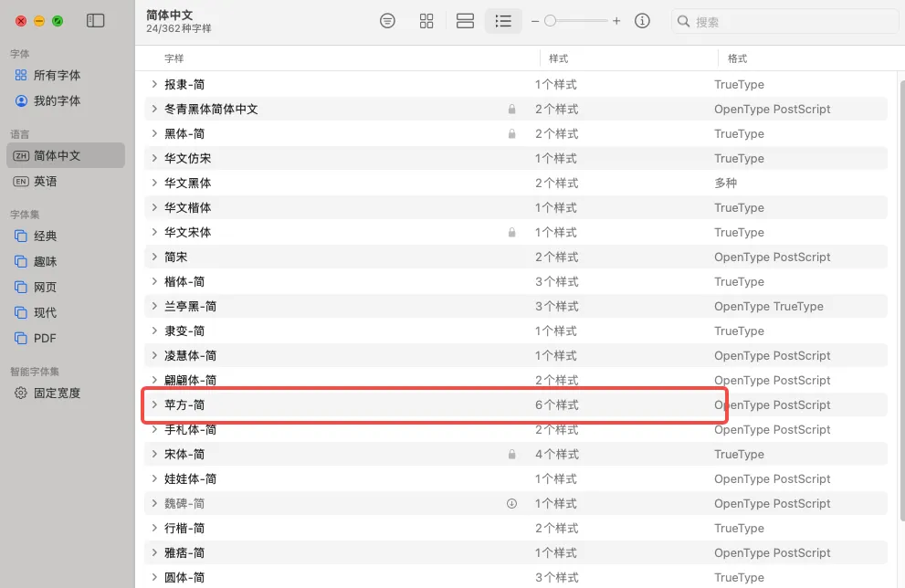Click the minus icon beside the size slider
The height and width of the screenshot is (588, 905).
click(x=535, y=21)
